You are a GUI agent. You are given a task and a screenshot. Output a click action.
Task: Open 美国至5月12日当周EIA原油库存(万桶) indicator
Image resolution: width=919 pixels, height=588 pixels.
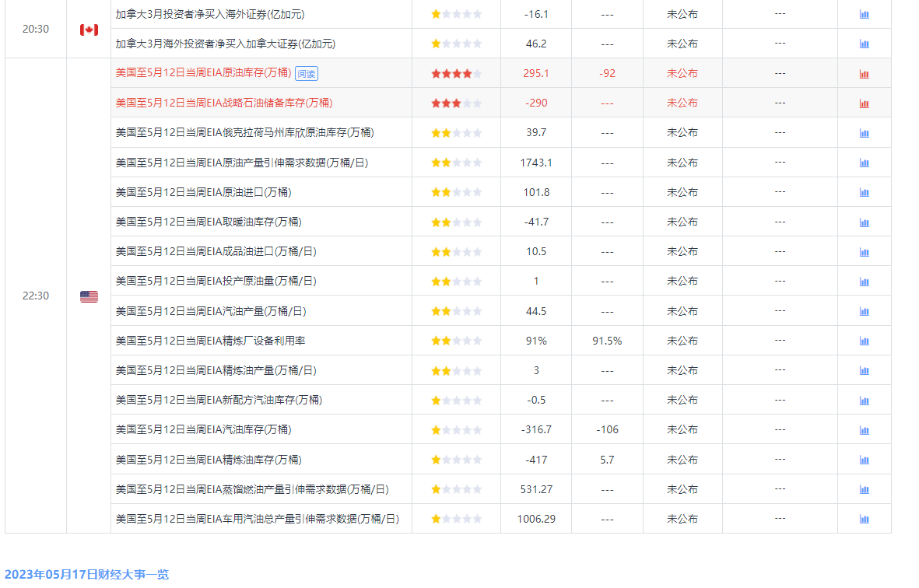203,72
